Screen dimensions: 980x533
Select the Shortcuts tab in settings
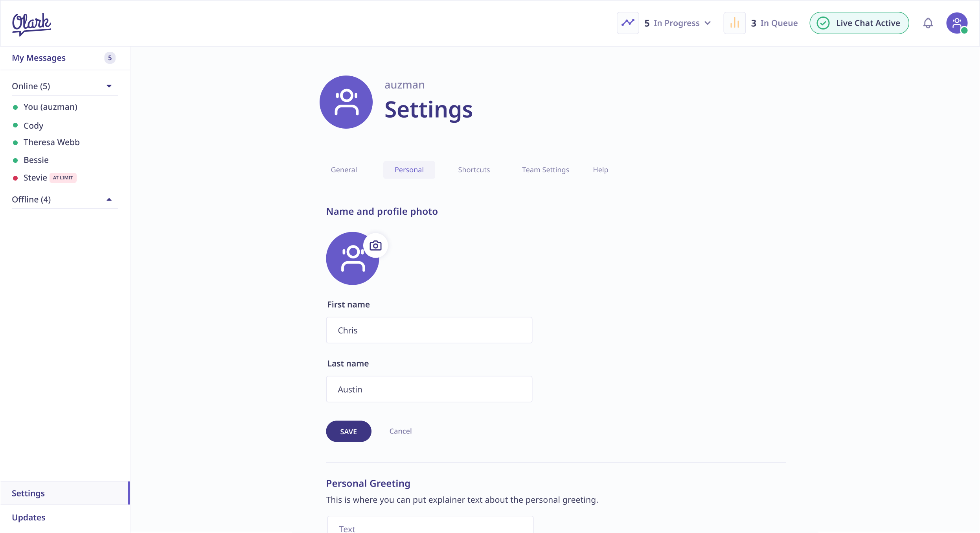(x=473, y=170)
